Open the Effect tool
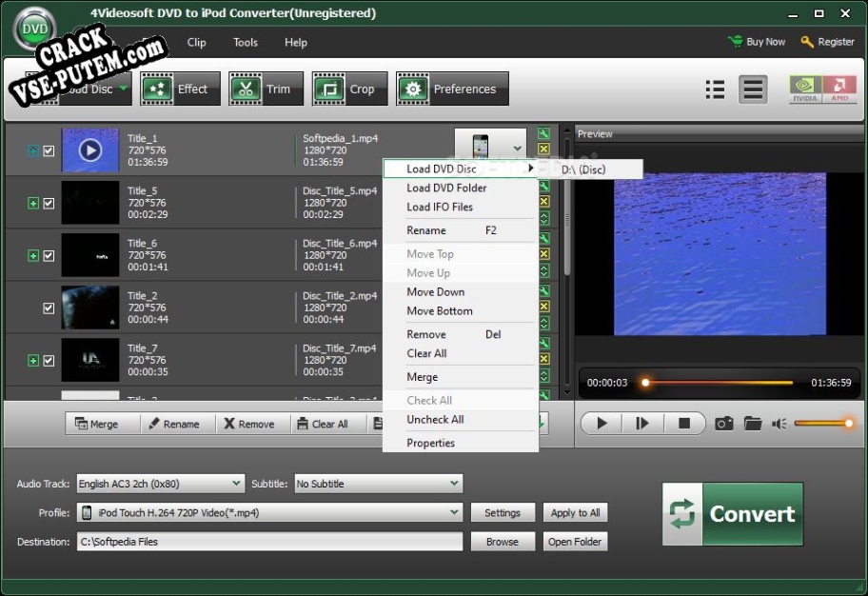 [x=180, y=89]
